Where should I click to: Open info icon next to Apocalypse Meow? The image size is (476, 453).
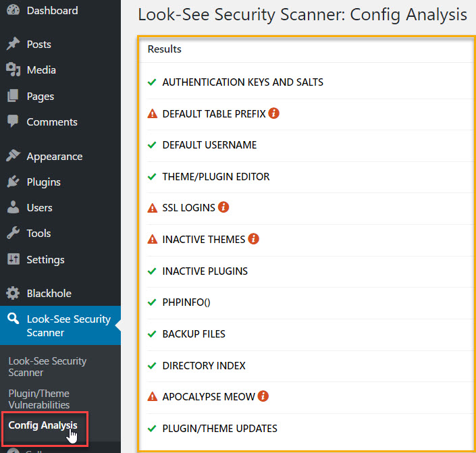(x=263, y=396)
